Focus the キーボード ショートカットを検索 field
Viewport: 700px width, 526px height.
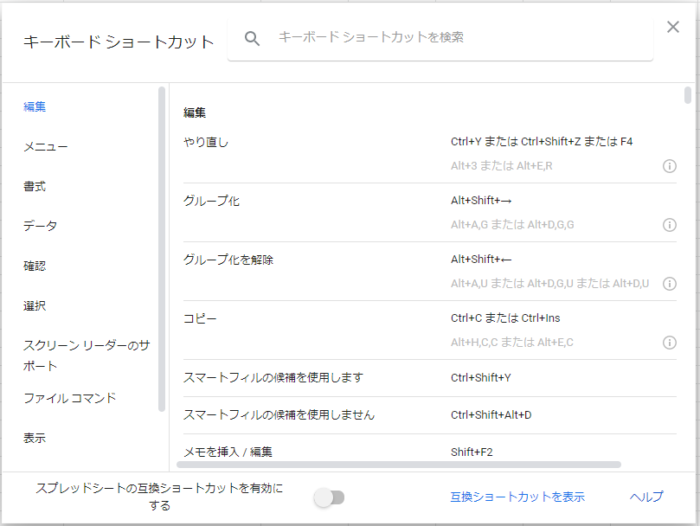(x=450, y=38)
